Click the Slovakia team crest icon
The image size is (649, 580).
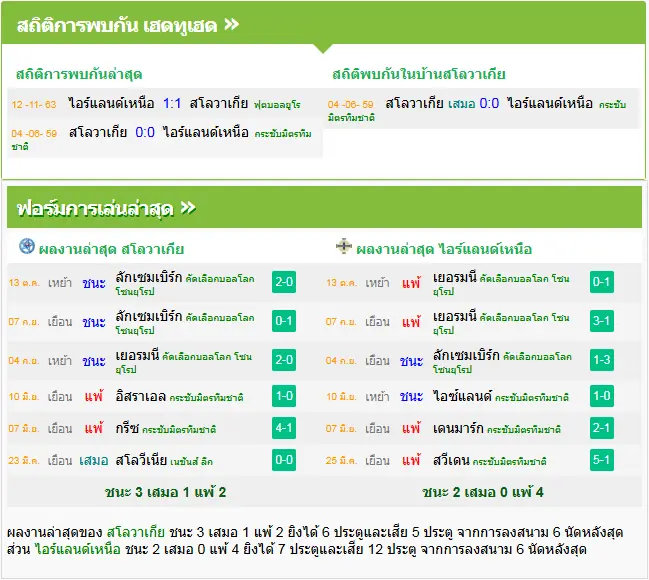point(27,246)
